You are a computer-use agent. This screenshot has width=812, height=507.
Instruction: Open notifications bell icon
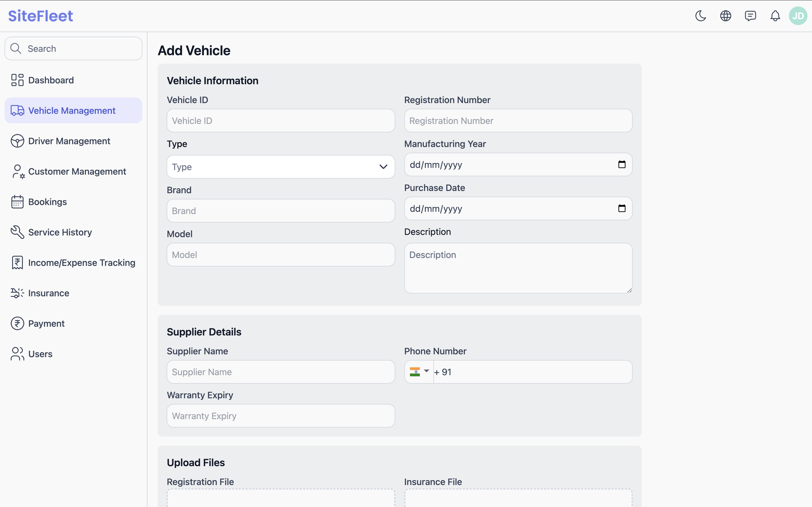pos(775,16)
